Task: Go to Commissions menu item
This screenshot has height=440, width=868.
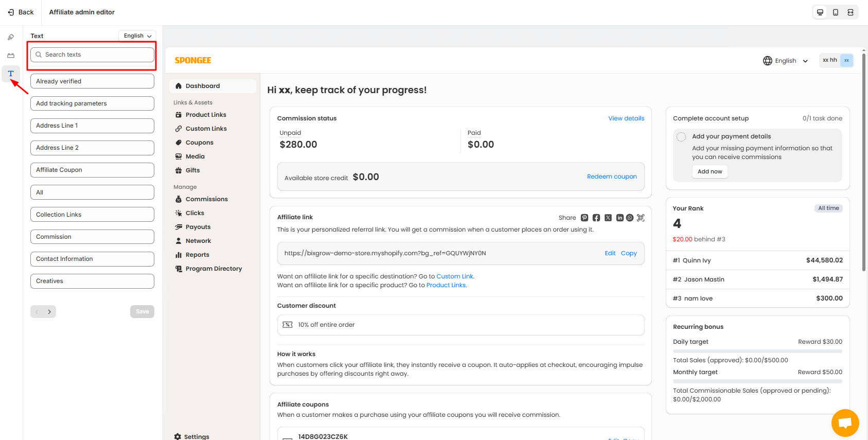Action: coord(206,199)
